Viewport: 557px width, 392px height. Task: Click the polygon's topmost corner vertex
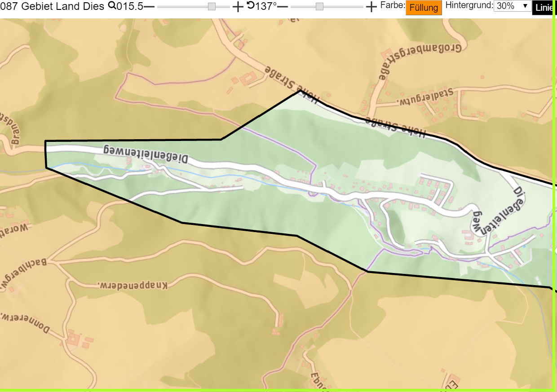click(300, 91)
